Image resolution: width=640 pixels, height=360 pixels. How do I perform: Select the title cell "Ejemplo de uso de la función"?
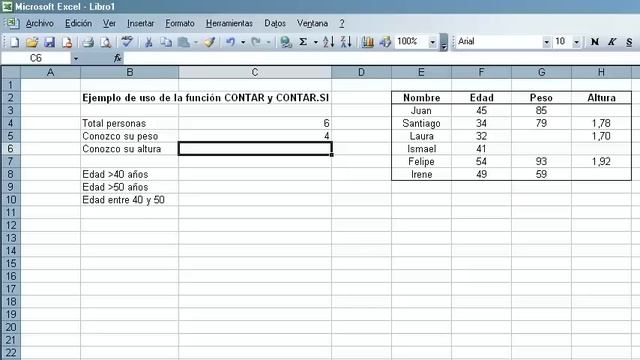point(129,98)
